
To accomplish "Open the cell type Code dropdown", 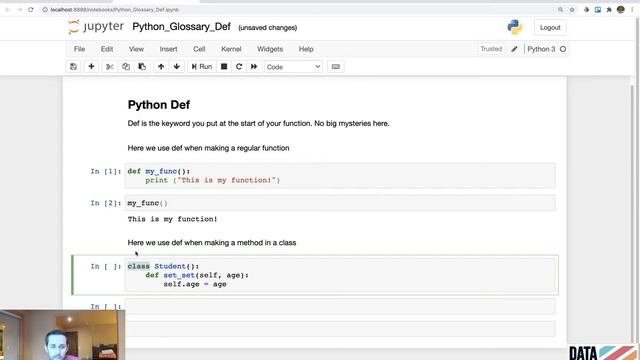I will click(293, 67).
